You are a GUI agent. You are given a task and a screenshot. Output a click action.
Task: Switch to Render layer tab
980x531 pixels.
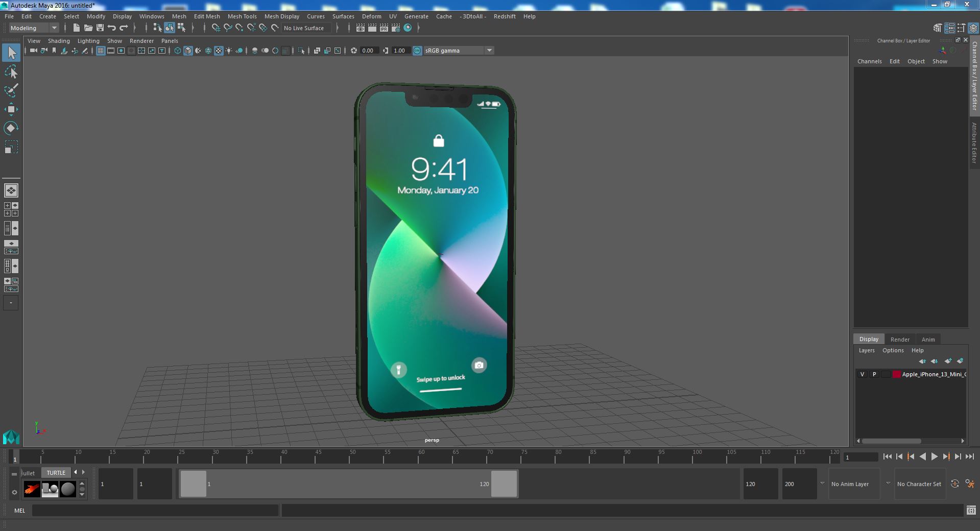[x=900, y=340]
